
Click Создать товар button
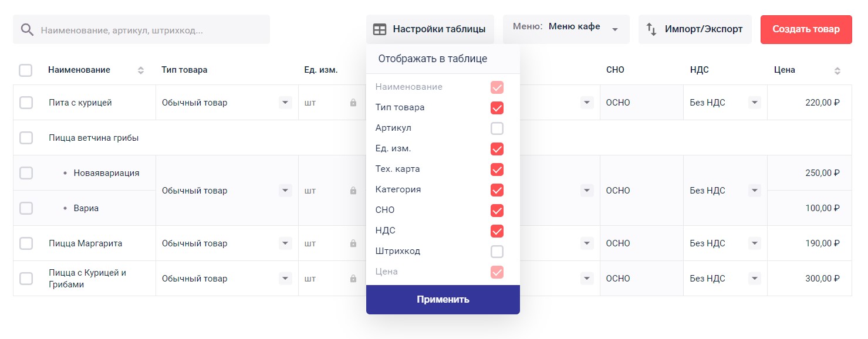(x=806, y=29)
